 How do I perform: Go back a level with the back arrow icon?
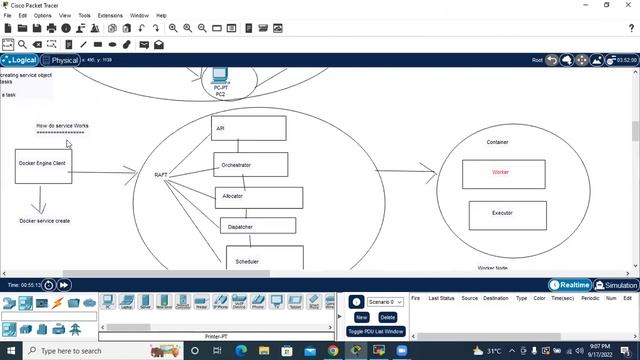tap(552, 60)
